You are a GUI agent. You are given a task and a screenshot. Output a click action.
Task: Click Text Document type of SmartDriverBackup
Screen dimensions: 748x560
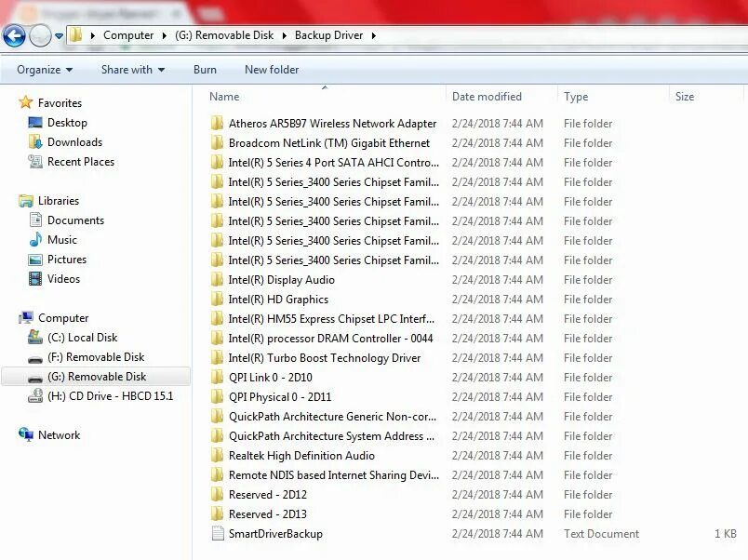coord(601,534)
